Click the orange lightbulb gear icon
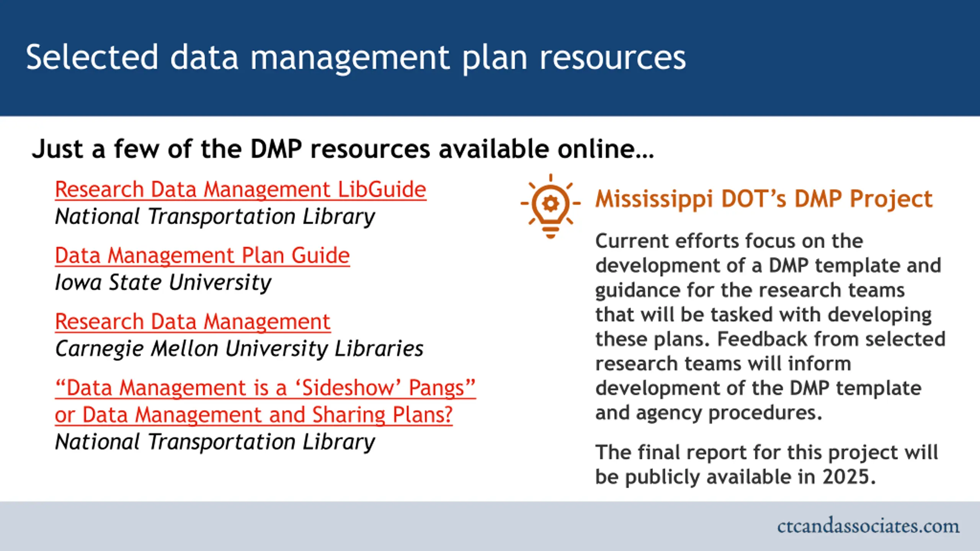The width and height of the screenshot is (980, 551). click(550, 206)
